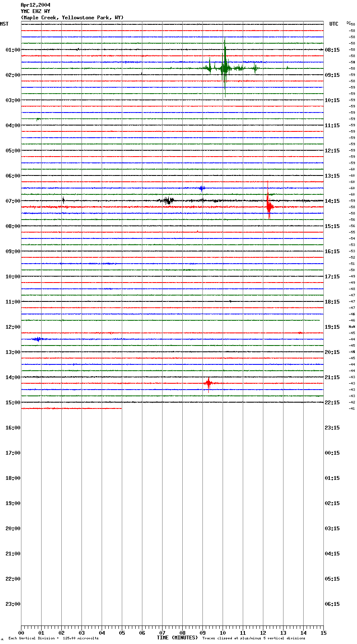Click the Maple Creek, Yellowstone Park location text
Screen dimensions: 357x644
pyautogui.click(x=72, y=18)
